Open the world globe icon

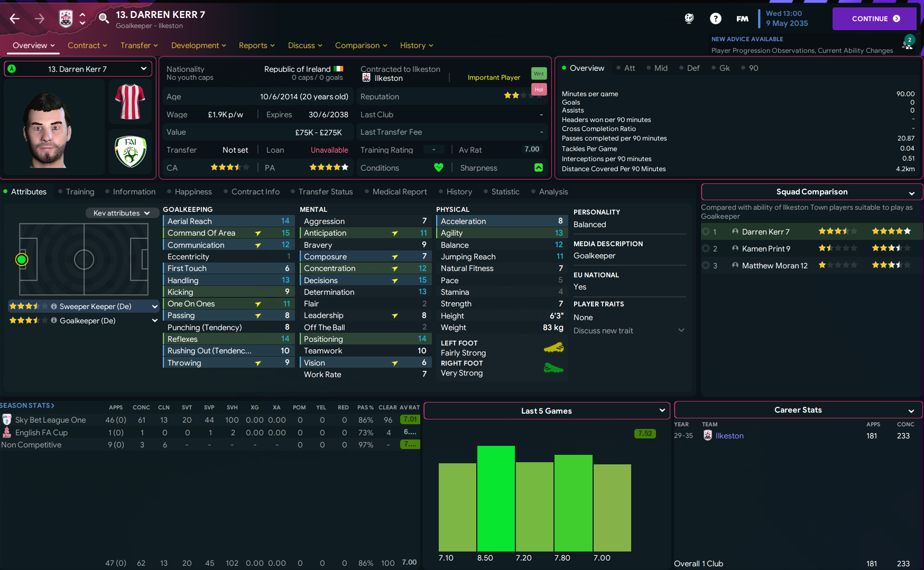[689, 18]
